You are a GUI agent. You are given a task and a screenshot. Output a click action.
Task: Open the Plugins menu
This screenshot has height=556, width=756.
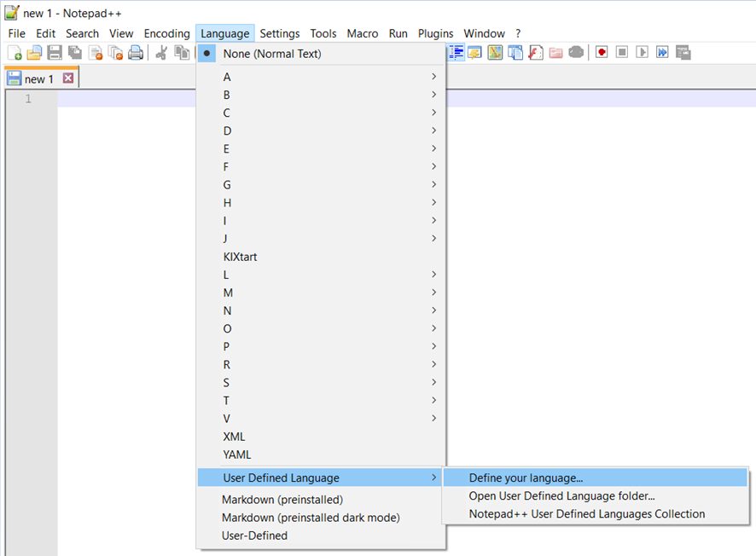pos(435,33)
